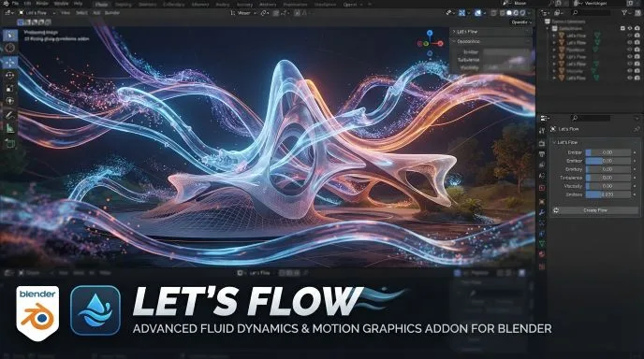Open the green Object Data properties tab
644x359 pixels.
point(542,244)
